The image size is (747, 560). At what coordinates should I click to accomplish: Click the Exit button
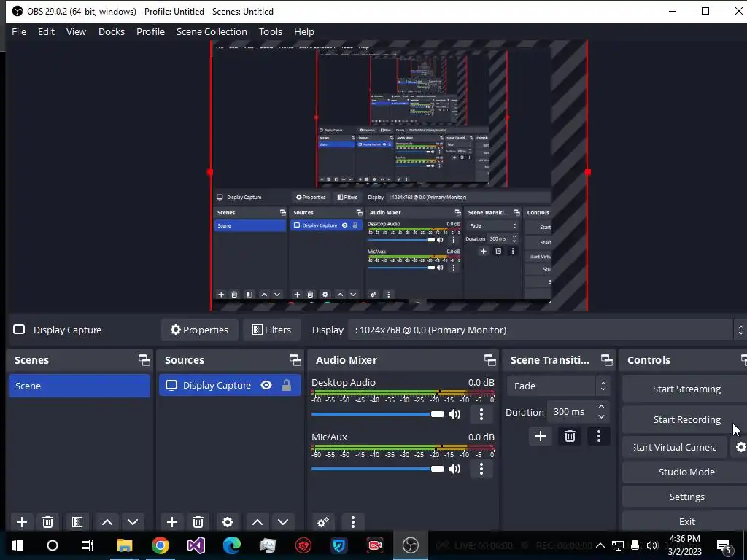coord(686,521)
